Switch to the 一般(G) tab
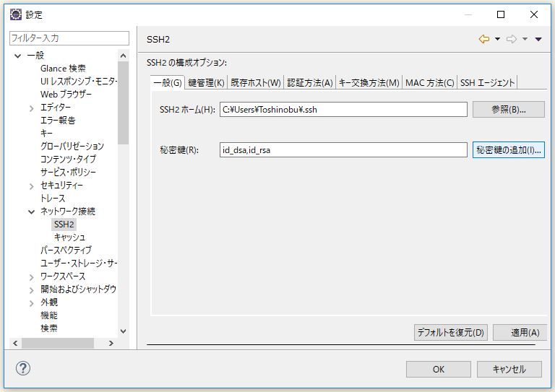555x392 pixels. click(168, 83)
